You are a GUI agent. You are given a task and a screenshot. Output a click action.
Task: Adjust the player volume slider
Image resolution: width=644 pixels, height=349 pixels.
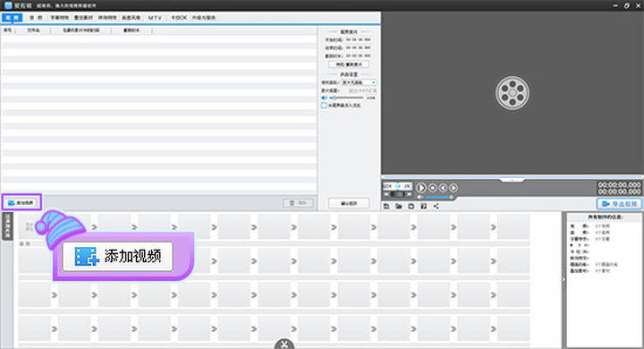[438, 197]
